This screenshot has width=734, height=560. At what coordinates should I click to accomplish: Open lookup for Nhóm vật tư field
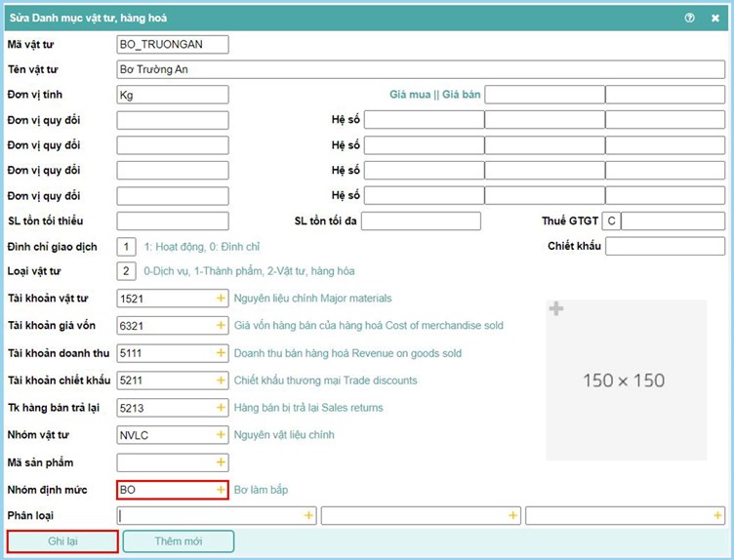[x=221, y=434]
